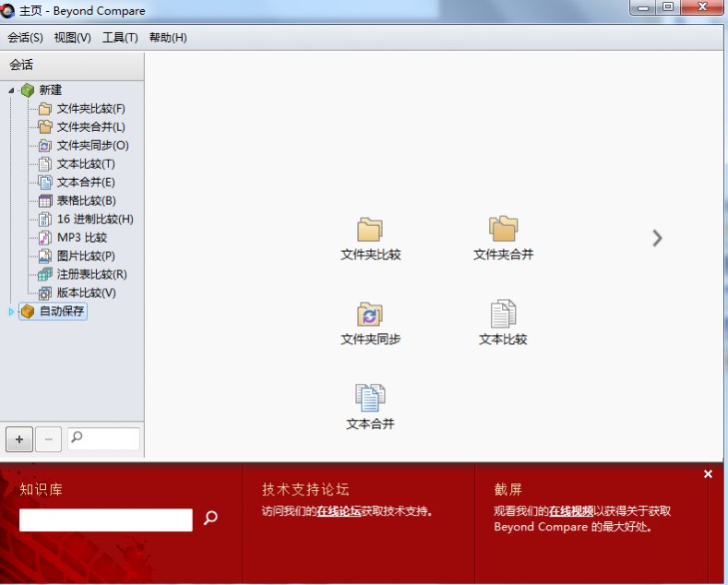Open the 工具(T) menu
This screenshot has width=728, height=585.
coord(120,38)
